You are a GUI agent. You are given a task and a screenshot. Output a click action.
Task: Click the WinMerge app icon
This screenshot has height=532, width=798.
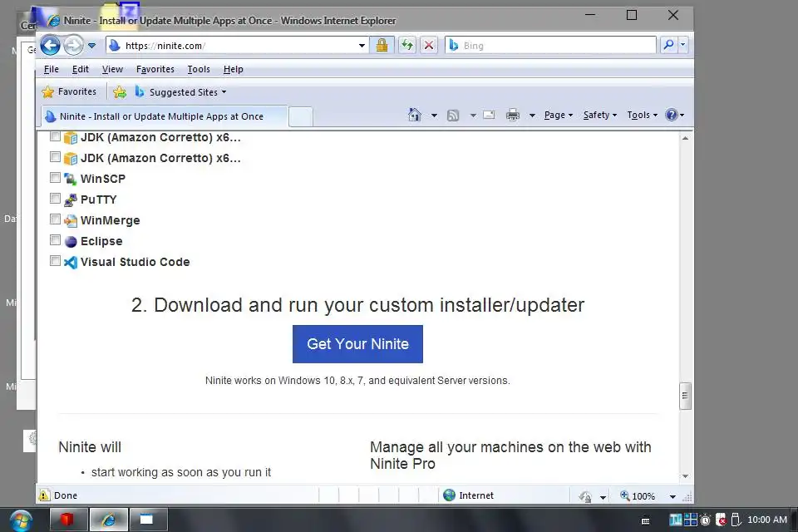pyautogui.click(x=71, y=220)
